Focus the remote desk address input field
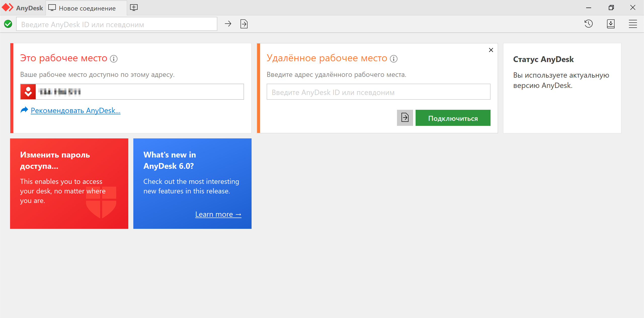 point(378,92)
